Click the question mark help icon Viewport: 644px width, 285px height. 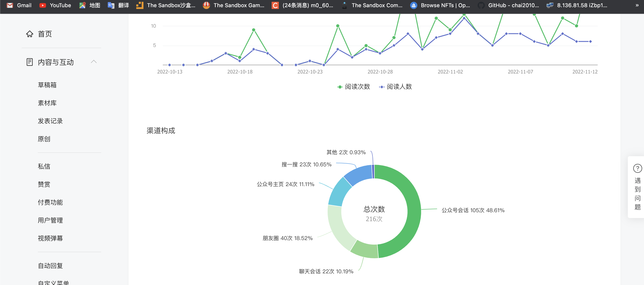point(637,168)
